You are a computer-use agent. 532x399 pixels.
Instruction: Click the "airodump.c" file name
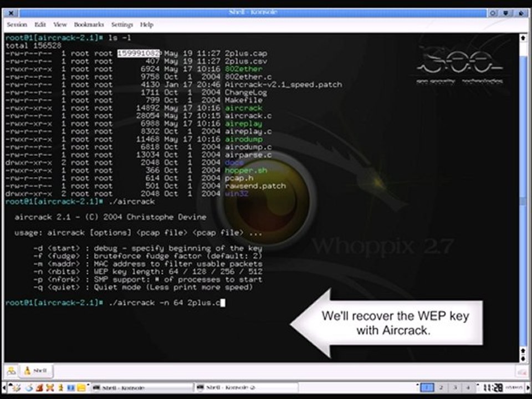tap(248, 147)
